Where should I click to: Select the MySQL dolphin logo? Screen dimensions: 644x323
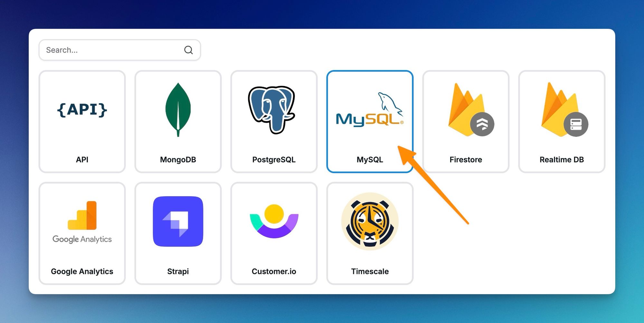coord(370,110)
